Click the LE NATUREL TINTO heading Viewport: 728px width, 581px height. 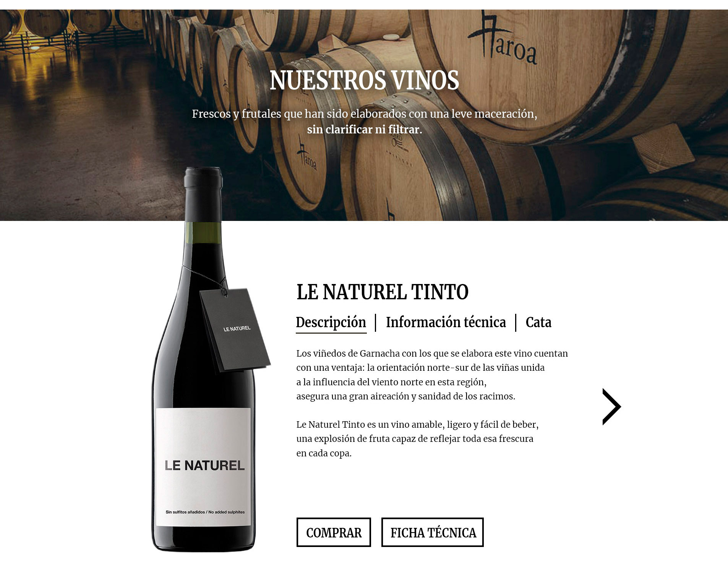[x=383, y=292]
